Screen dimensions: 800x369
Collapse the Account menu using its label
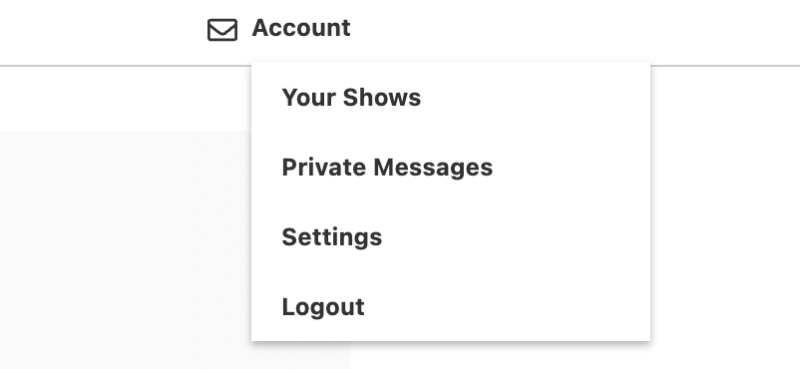[301, 28]
